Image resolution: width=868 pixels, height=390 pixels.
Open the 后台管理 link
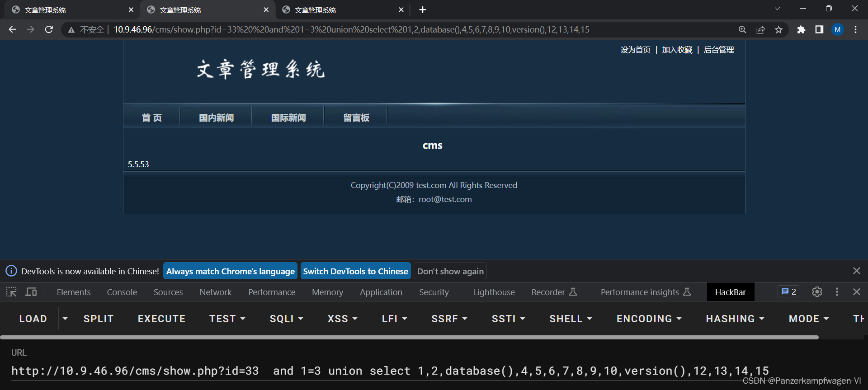coord(719,50)
